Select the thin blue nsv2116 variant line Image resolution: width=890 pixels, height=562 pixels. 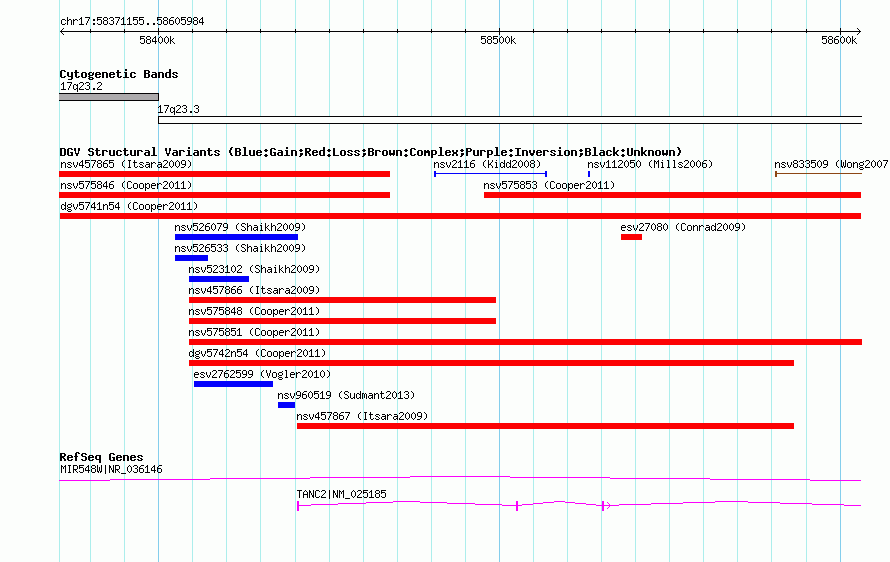coord(490,174)
